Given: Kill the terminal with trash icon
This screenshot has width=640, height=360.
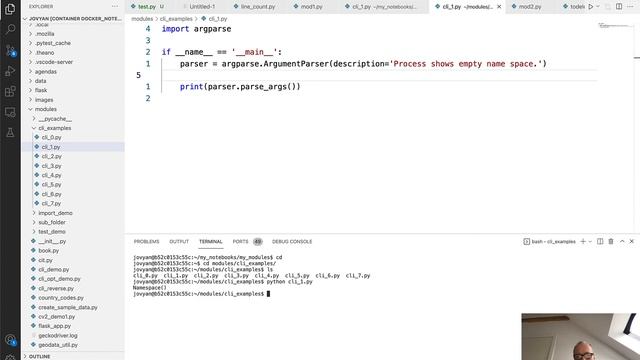Looking at the screenshot, I should [611, 241].
